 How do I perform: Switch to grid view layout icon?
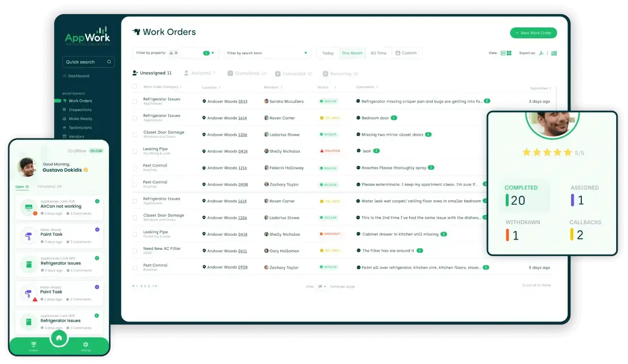(x=509, y=53)
